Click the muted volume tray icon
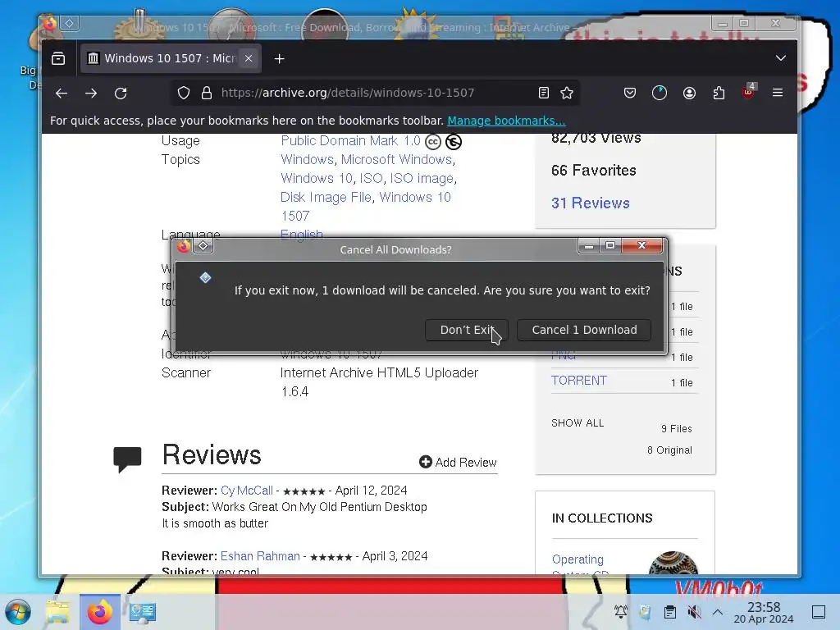The height and width of the screenshot is (630, 840). pyautogui.click(x=694, y=612)
